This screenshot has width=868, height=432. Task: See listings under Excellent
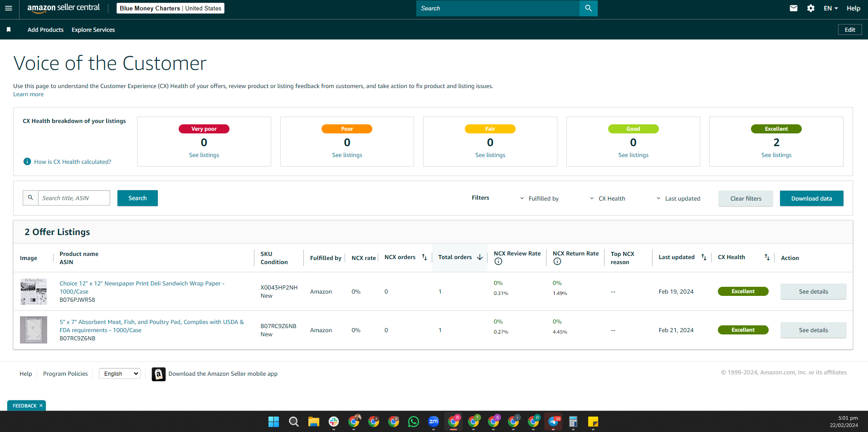pyautogui.click(x=776, y=155)
